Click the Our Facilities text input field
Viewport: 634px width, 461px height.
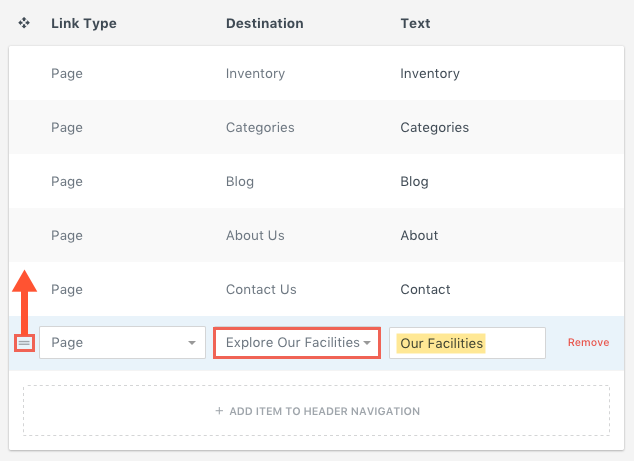coord(467,343)
